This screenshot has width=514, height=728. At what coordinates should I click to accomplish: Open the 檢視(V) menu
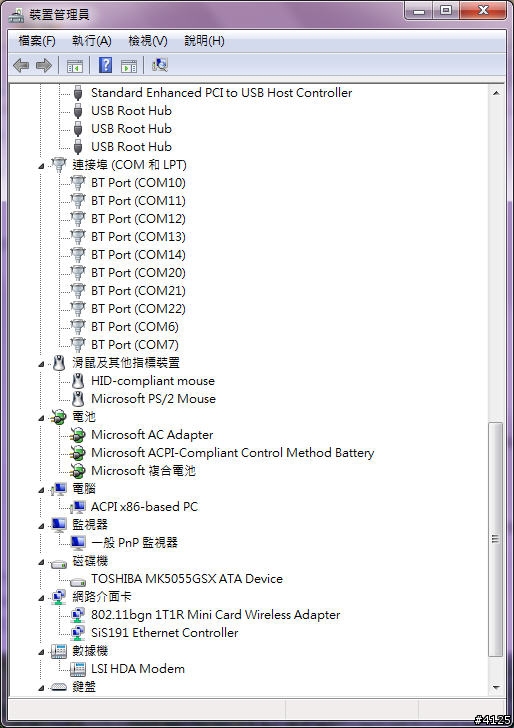click(148, 41)
